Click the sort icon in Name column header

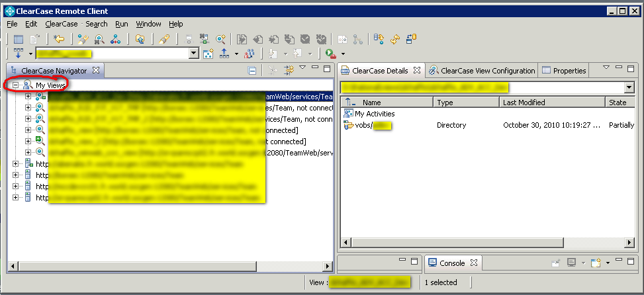[x=350, y=102]
